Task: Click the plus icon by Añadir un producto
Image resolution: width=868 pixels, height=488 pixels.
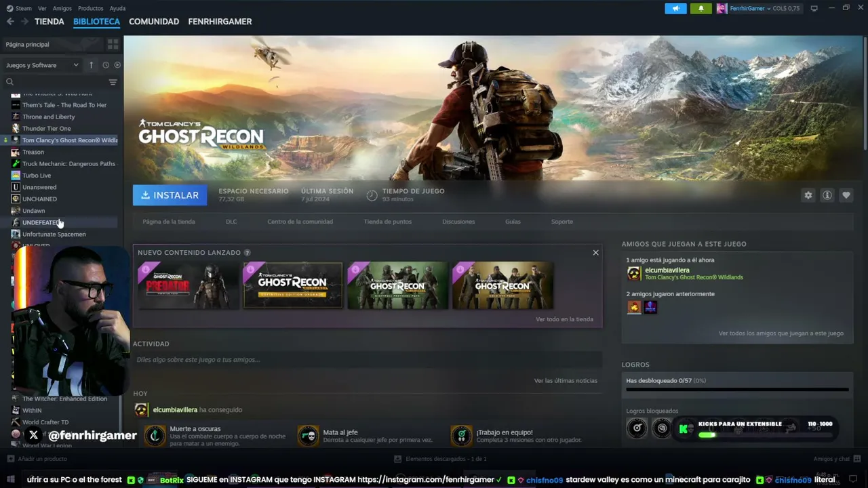Action: point(10,459)
